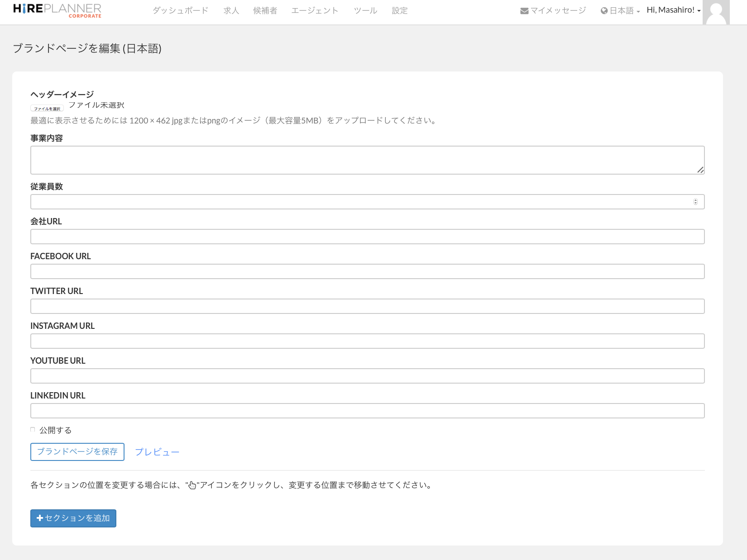Open the ダッシュボード menu item
Image resolution: width=747 pixels, height=560 pixels.
click(x=180, y=11)
